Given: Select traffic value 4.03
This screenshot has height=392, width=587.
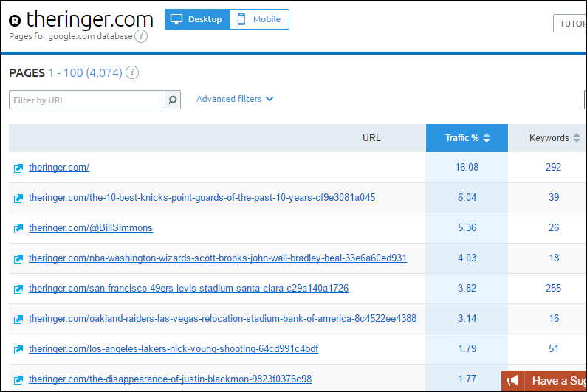Looking at the screenshot, I should [467, 258].
